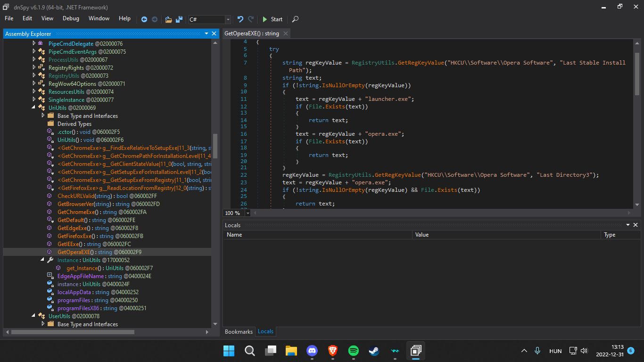Close the GetOperaEXE code tab
Viewport: 644px width, 362px height.
coord(285,33)
